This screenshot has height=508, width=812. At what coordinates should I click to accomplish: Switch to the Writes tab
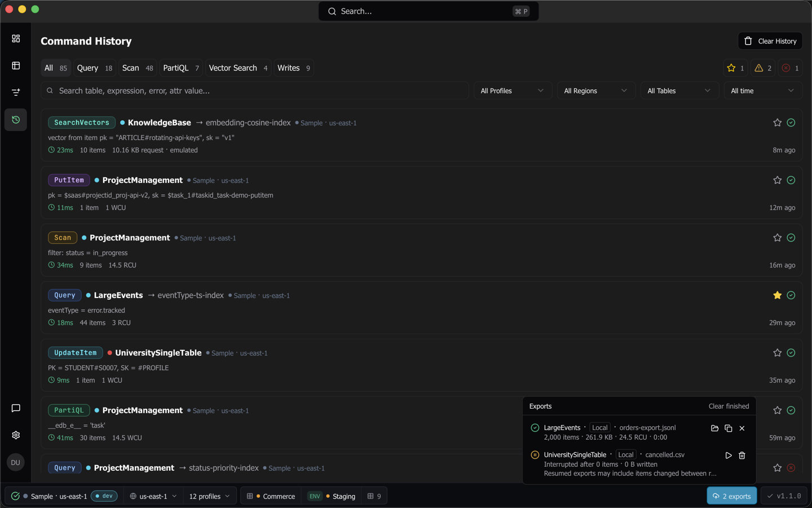pyautogui.click(x=294, y=68)
